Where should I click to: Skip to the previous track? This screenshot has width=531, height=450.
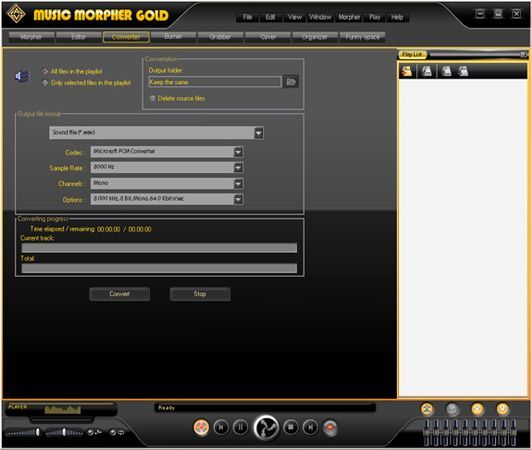221,427
